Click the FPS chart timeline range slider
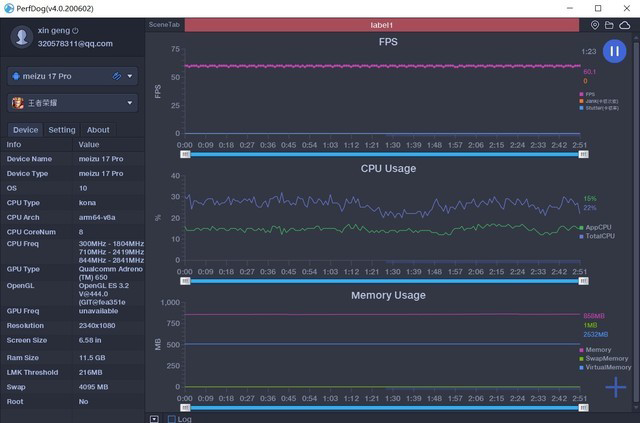 pyautogui.click(x=381, y=155)
